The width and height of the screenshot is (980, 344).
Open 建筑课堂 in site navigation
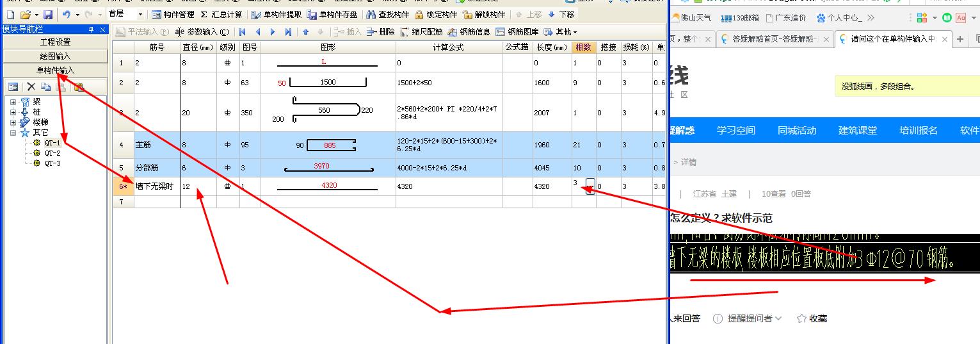pos(858,130)
